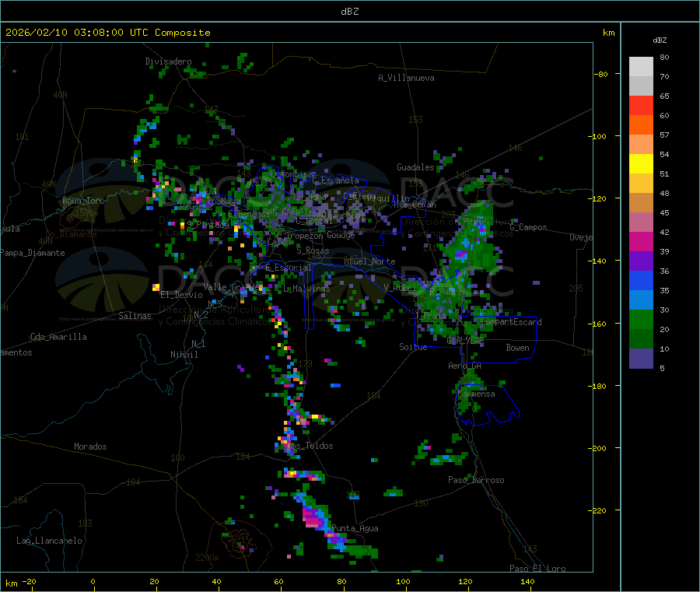Click the V_Atuel location label
The height and width of the screenshot is (592, 700).
(x=400, y=288)
